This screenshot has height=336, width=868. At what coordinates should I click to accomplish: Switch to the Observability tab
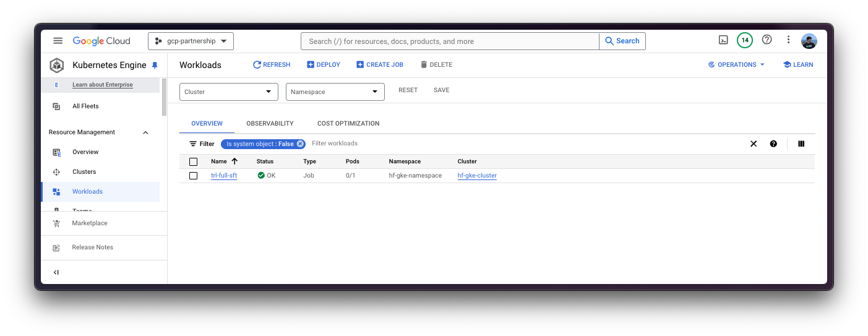point(270,124)
